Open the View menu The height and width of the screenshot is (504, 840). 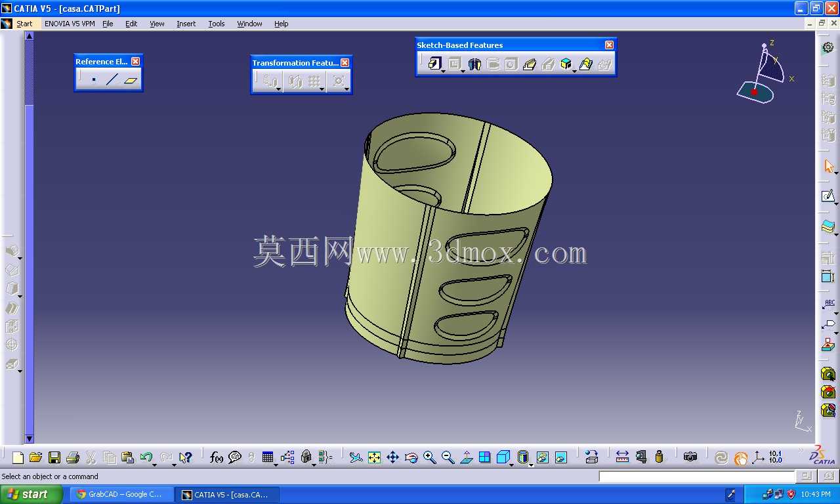click(157, 24)
